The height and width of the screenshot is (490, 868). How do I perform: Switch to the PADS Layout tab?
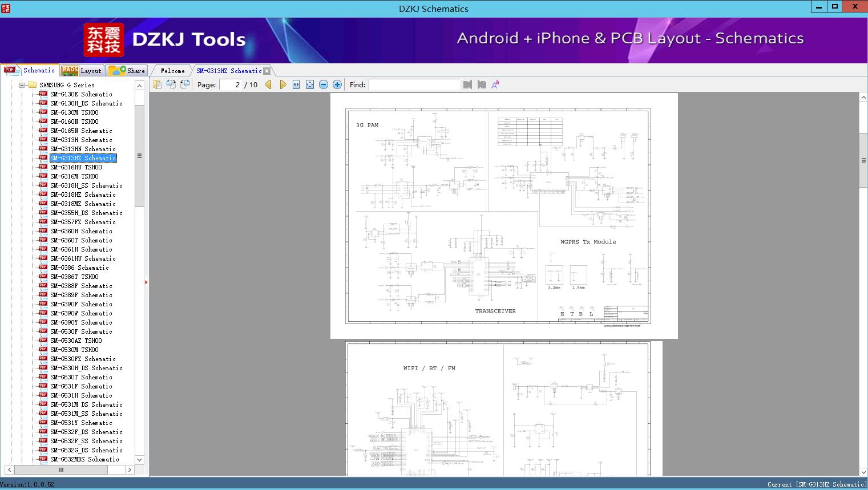click(82, 71)
